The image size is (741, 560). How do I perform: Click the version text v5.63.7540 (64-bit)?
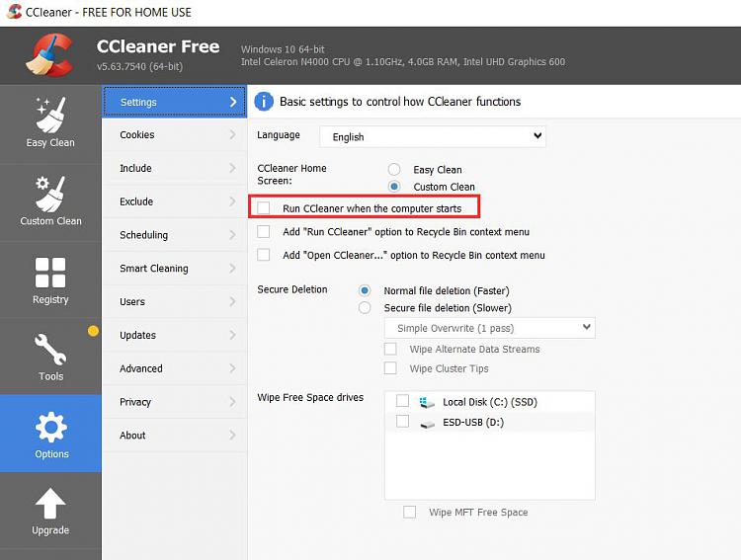(x=140, y=66)
